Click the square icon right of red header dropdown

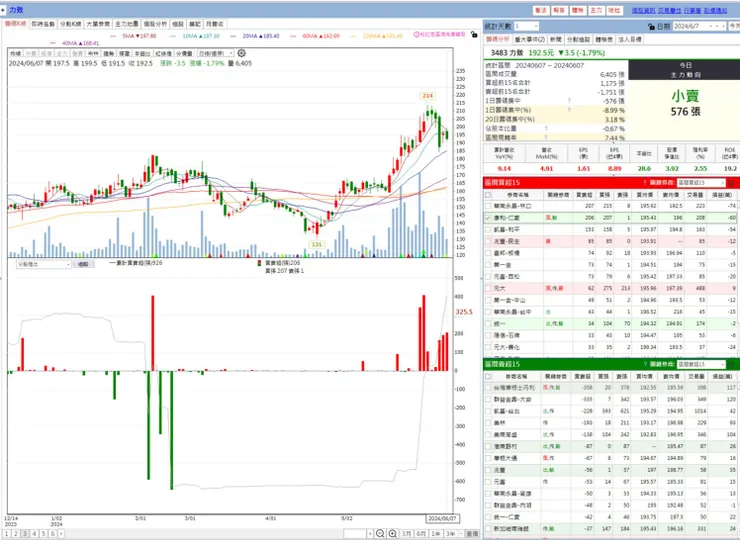point(732,183)
